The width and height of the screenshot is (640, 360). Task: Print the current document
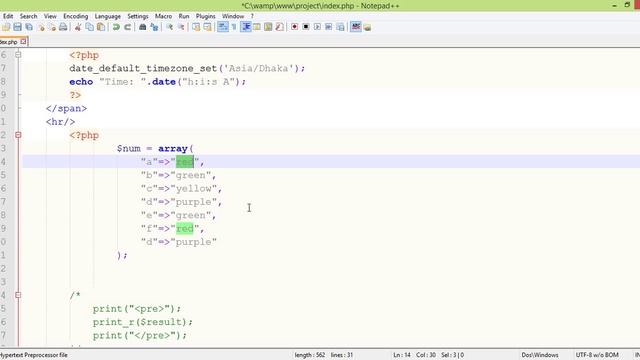click(x=63, y=27)
